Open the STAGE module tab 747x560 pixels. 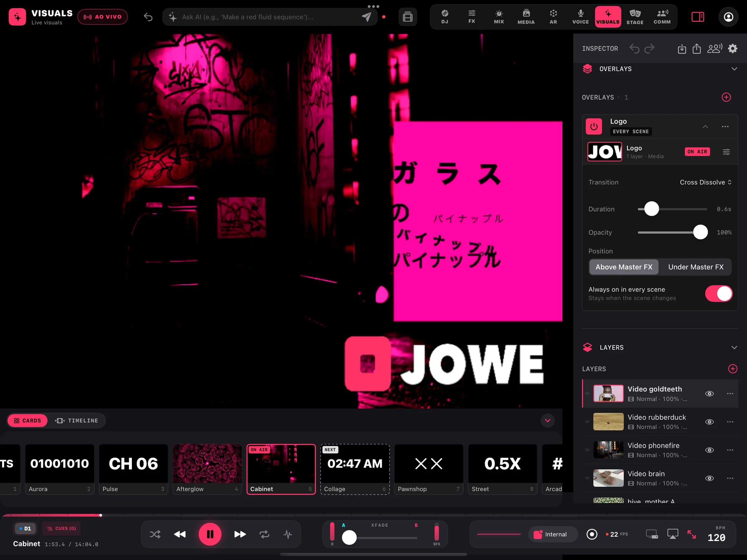635,17
